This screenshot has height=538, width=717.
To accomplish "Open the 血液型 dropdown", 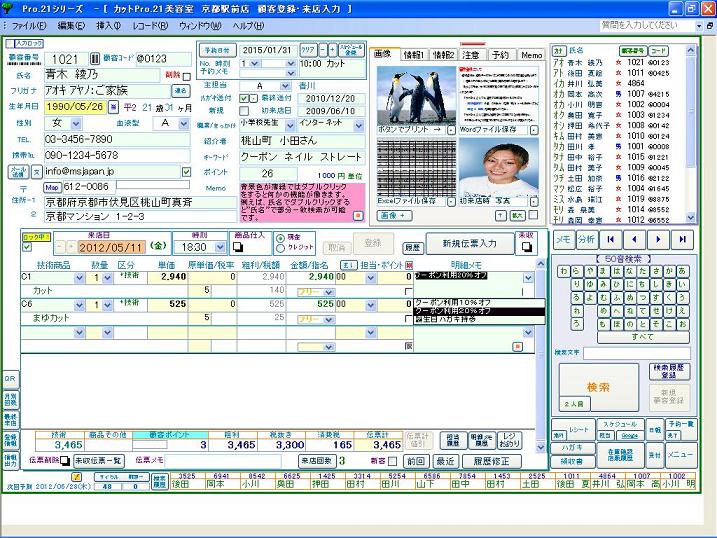I will click(183, 123).
